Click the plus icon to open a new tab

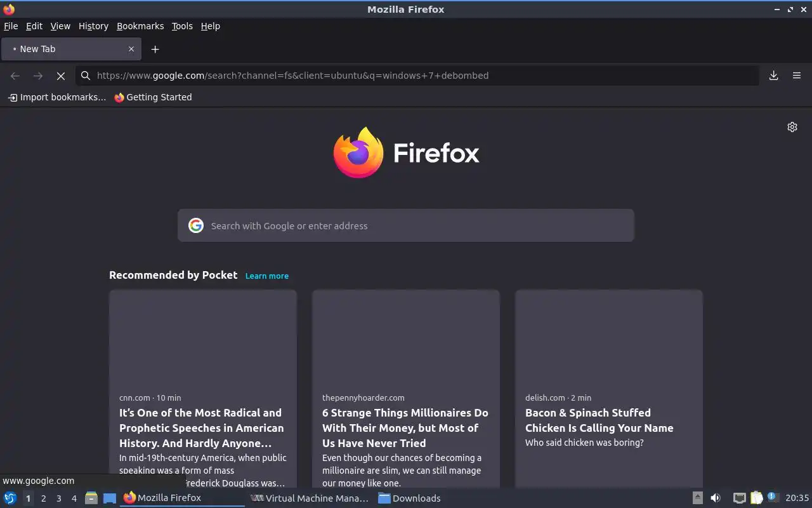click(x=155, y=49)
